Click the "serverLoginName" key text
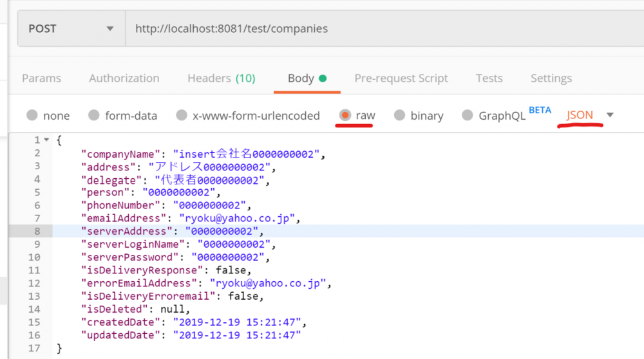The image size is (644, 359). tap(133, 244)
